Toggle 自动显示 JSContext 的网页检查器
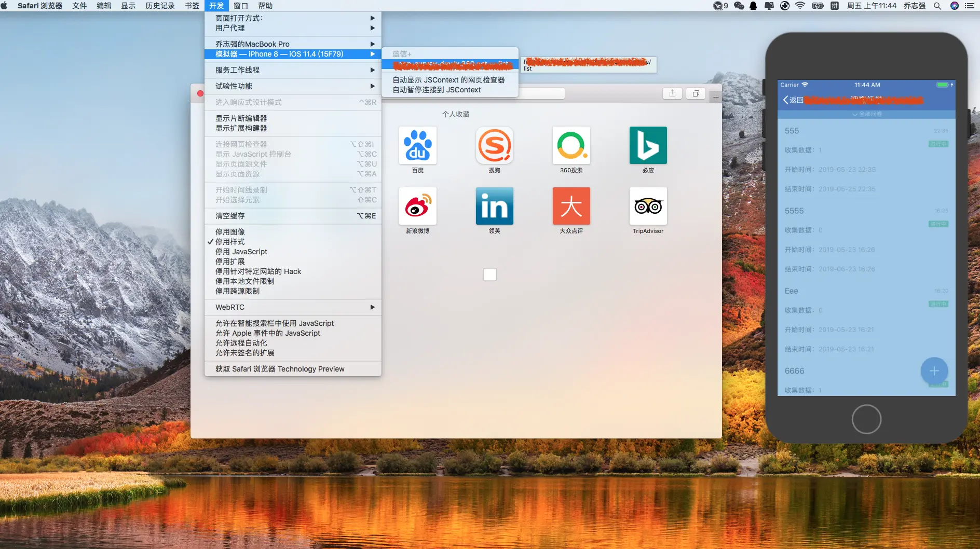This screenshot has width=980, height=549. click(x=450, y=80)
